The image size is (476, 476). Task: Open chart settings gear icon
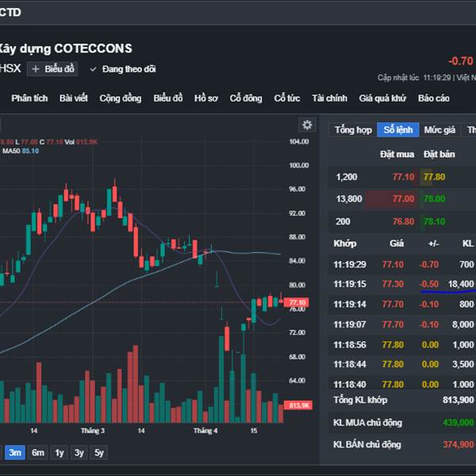307,125
